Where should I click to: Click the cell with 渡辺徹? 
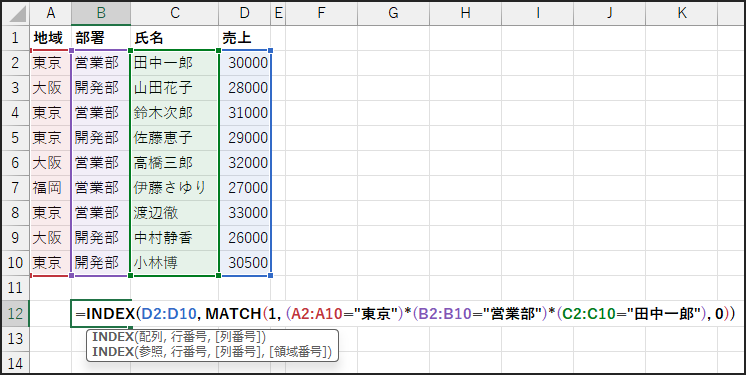click(x=175, y=213)
